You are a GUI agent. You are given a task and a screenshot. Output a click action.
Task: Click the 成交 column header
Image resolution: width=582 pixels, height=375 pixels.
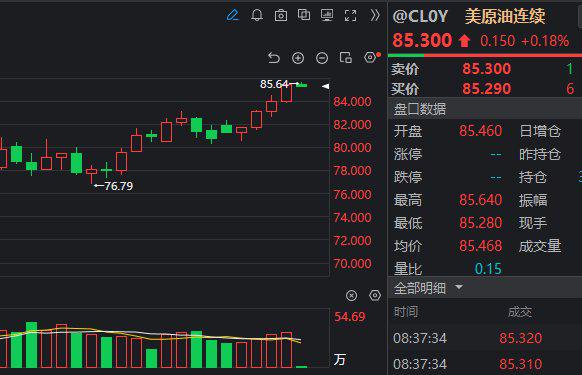520,312
